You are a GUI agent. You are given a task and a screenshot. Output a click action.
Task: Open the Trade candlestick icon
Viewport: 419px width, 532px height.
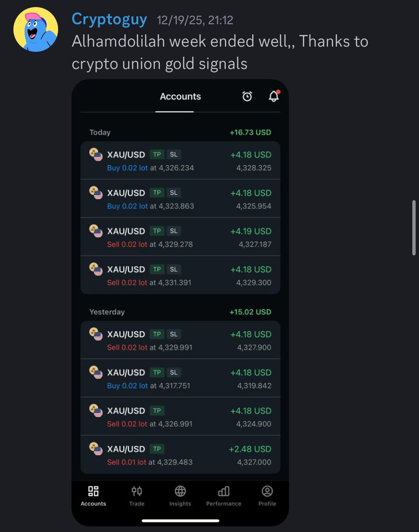pos(137,491)
